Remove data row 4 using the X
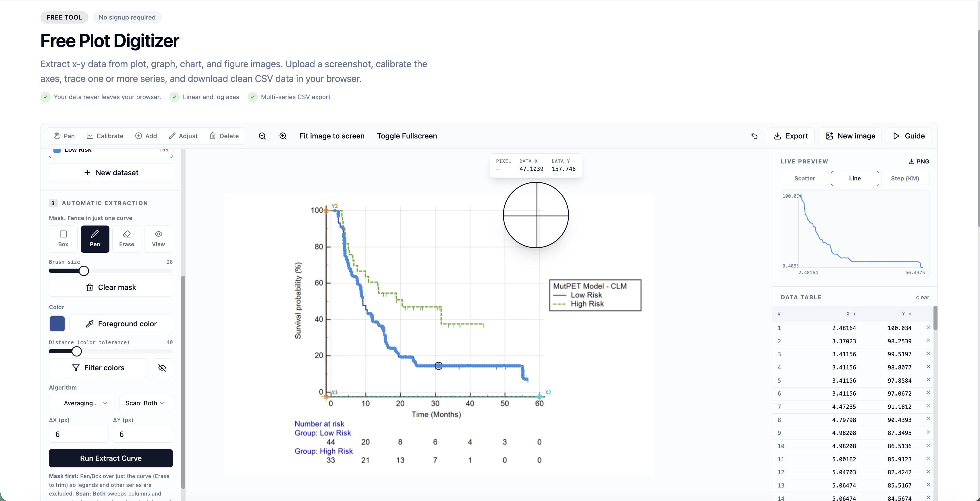The height and width of the screenshot is (501, 980). point(928,367)
